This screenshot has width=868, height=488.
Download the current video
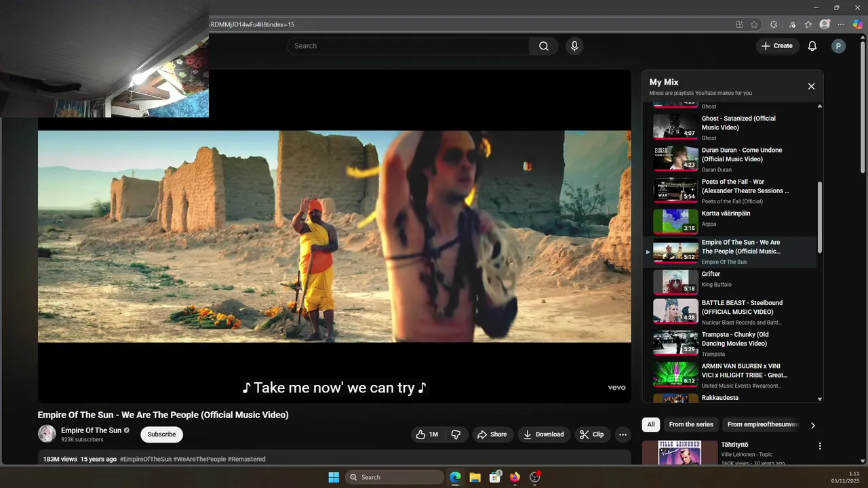[543, 434]
